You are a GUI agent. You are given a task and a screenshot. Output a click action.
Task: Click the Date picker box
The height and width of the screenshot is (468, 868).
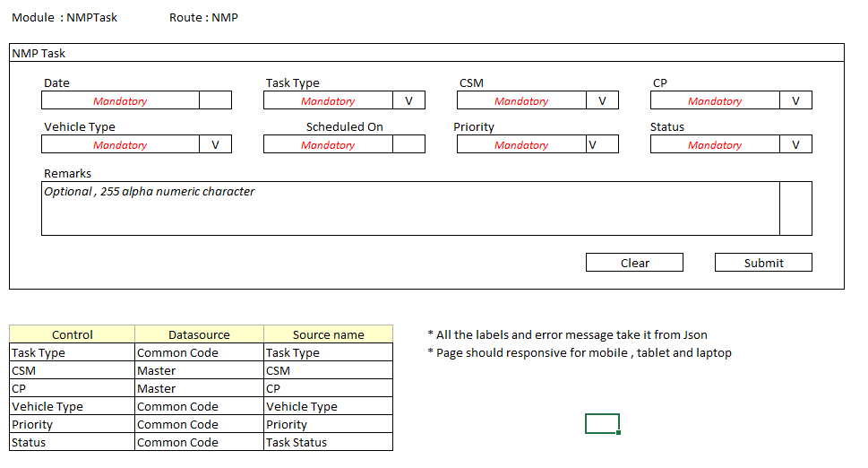215,100
